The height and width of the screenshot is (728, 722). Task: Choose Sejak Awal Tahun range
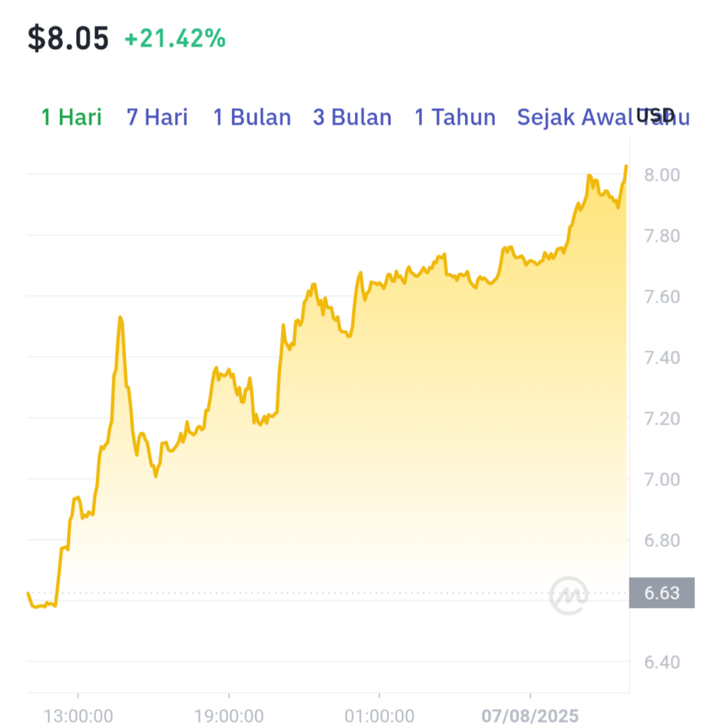(x=603, y=117)
